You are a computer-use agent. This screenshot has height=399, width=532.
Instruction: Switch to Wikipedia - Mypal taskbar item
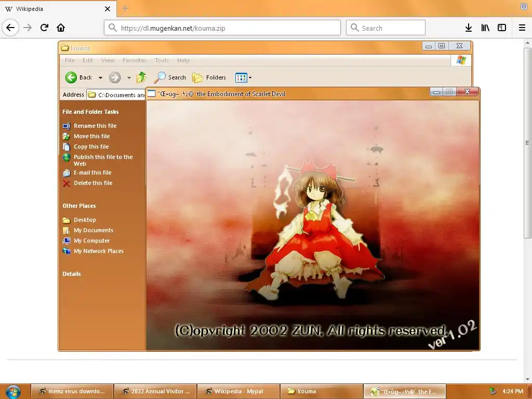[x=238, y=391]
